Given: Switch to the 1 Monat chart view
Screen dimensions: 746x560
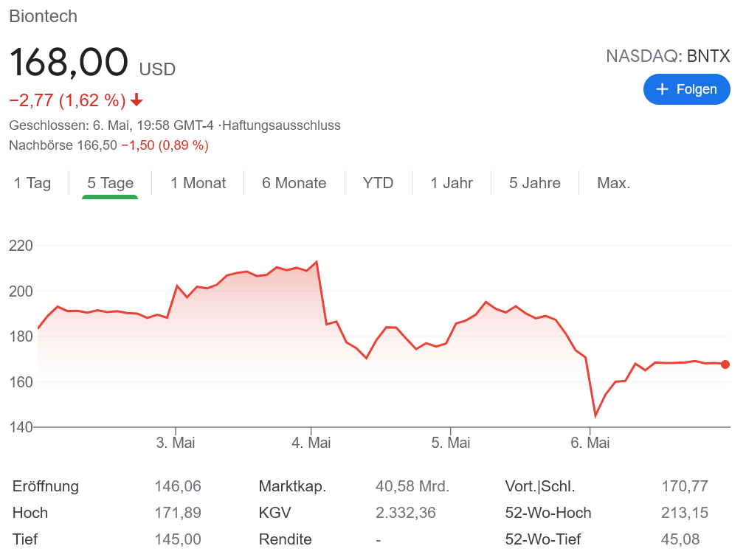Looking at the screenshot, I should 198,183.
